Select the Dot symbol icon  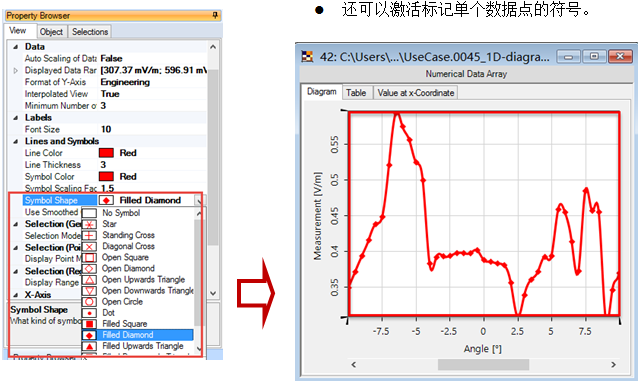tap(89, 313)
